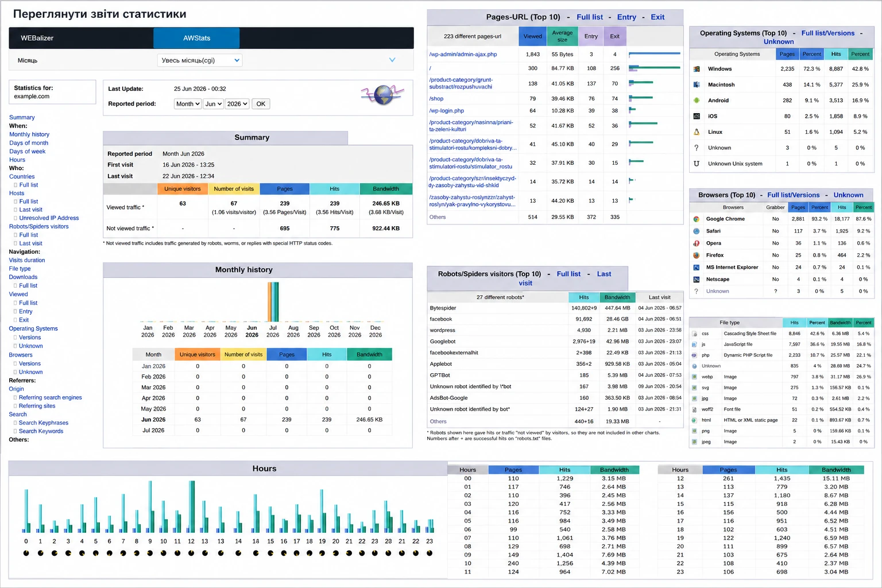Click the Bytespider robot row

coord(555,308)
